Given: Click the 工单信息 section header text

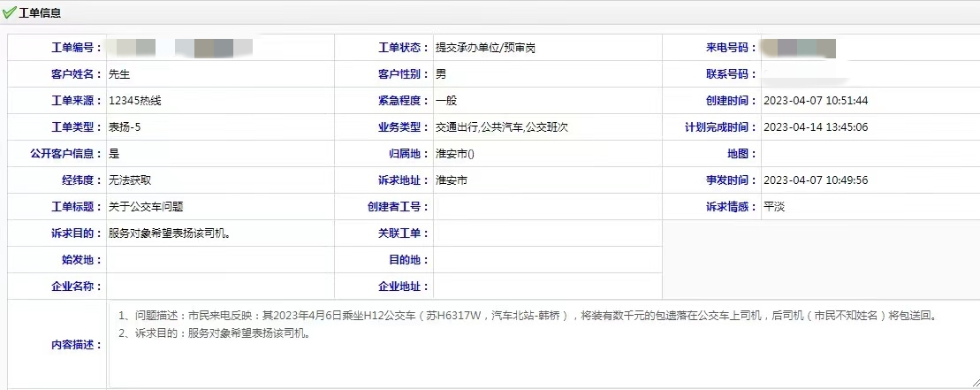Looking at the screenshot, I should click(x=40, y=13).
